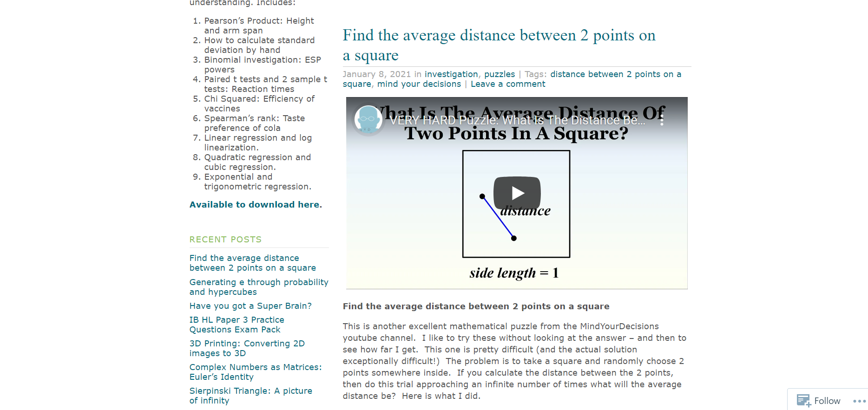
Task: Click the bold subheading below the video
Action: 476,306
